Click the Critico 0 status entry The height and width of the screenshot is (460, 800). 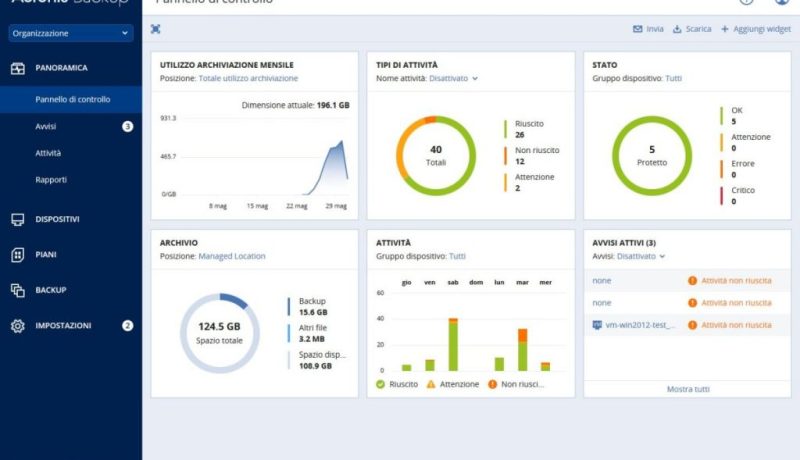(x=738, y=195)
